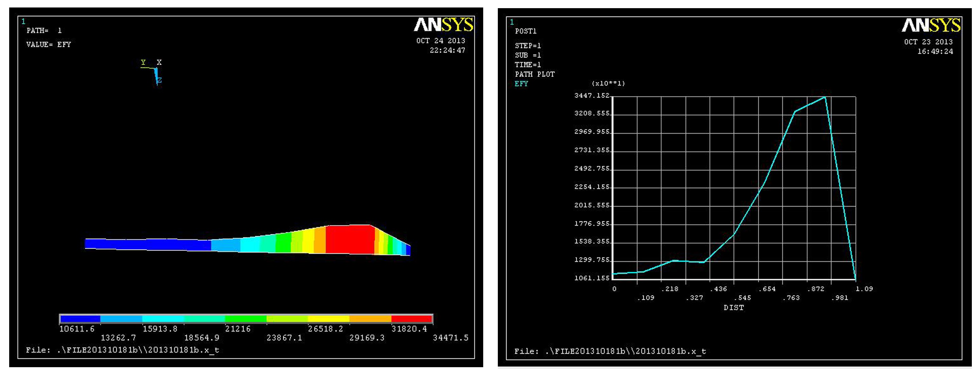Click x-axis value '.654'
This screenshot has width=980, height=375.
coord(767,289)
